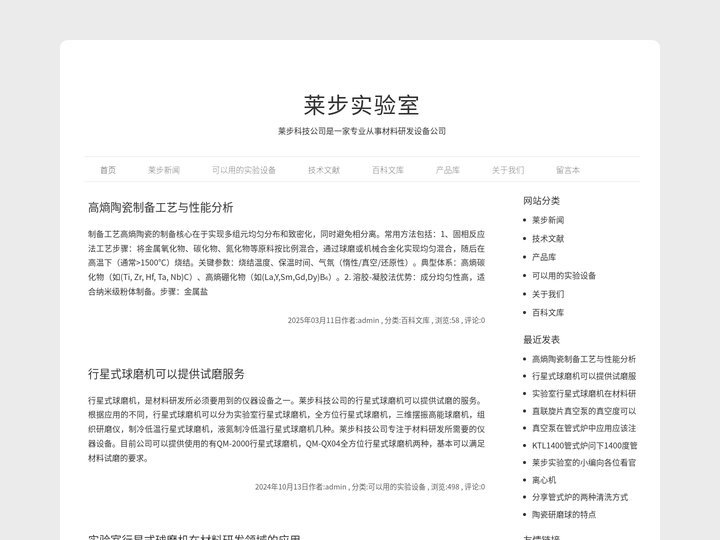Open article 高熵陶瓷制备工艺与性能分析 heading

[161, 208]
